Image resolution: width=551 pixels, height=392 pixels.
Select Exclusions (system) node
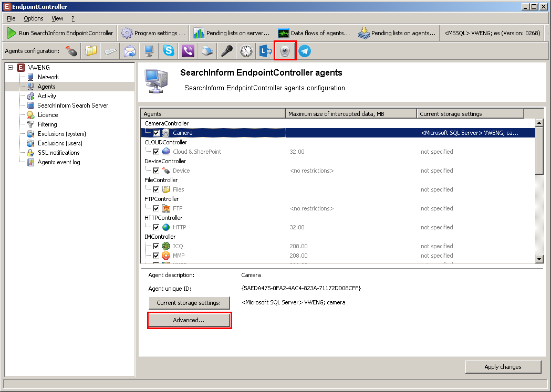coord(62,134)
